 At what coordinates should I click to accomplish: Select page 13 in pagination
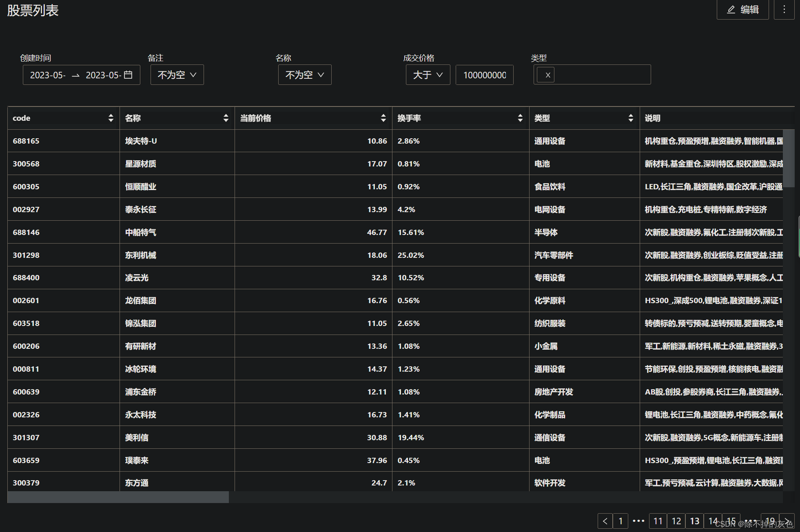694,521
